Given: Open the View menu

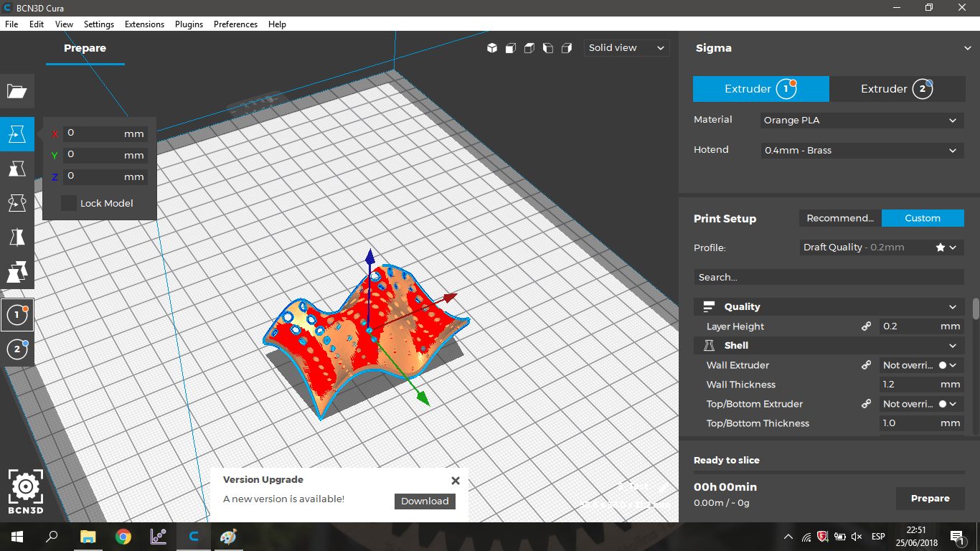Looking at the screenshot, I should [64, 24].
